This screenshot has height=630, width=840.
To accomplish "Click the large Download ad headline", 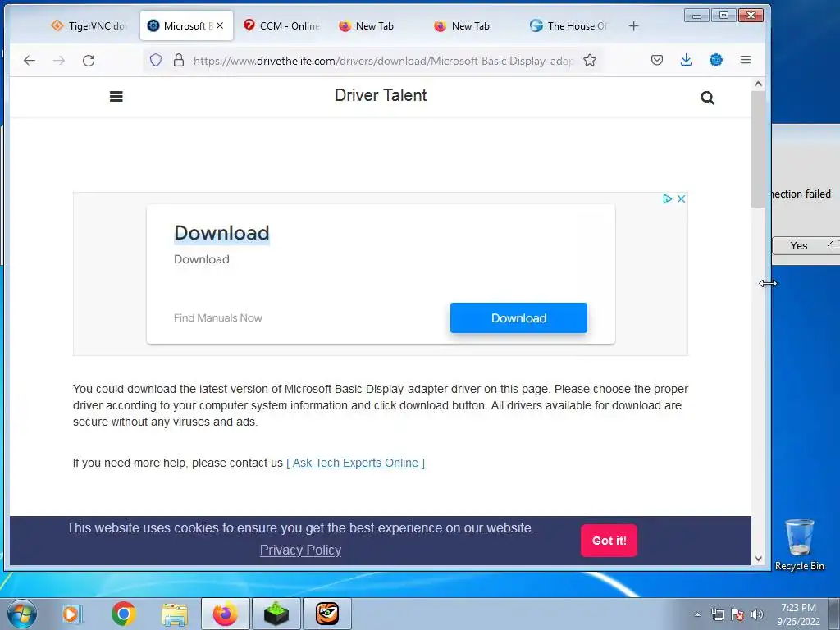I will 221,232.
